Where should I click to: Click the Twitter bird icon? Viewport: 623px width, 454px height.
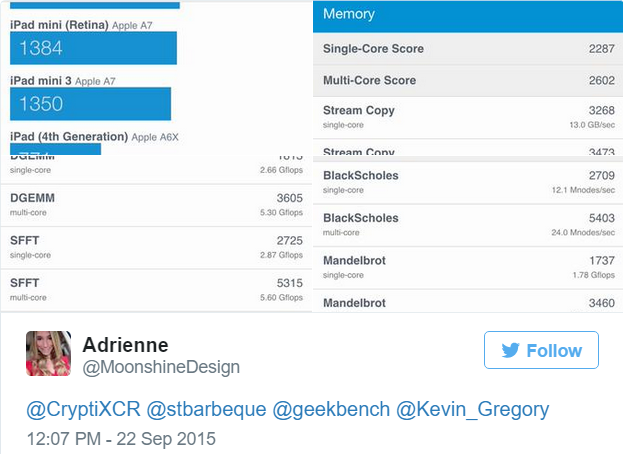(x=510, y=350)
